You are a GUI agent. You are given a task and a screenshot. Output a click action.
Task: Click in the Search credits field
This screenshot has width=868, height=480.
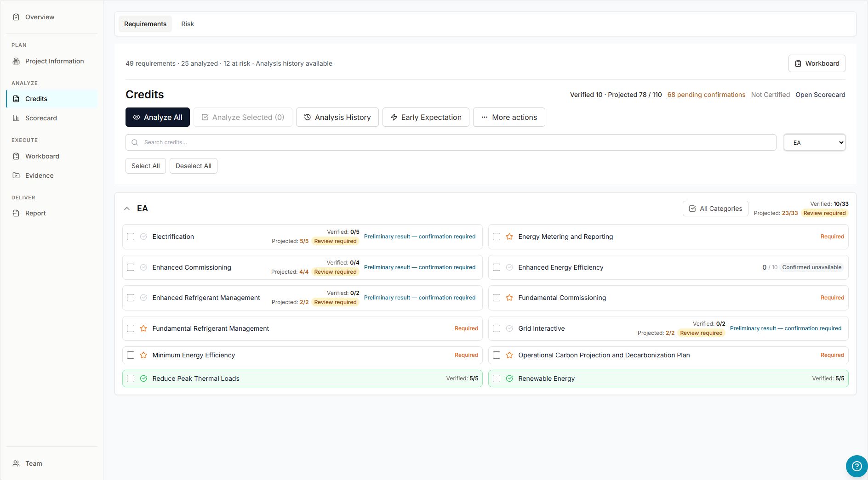point(451,142)
